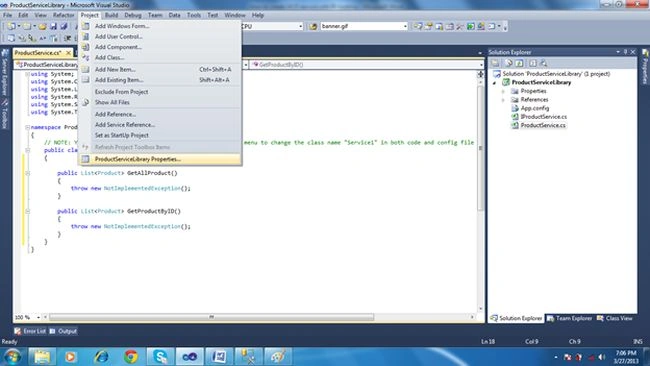This screenshot has height=366, width=650.
Task: Click the Add New Item menu icon
Action: (85, 69)
